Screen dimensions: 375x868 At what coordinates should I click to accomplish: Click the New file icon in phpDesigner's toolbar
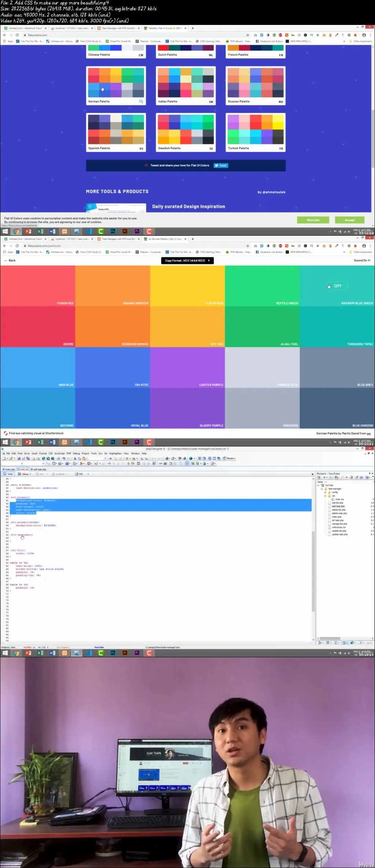tap(4, 458)
